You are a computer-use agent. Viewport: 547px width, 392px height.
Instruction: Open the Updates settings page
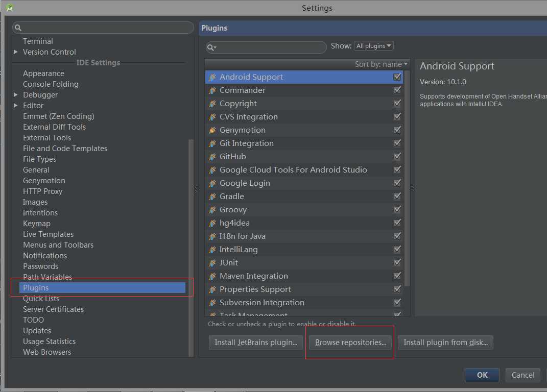point(37,331)
